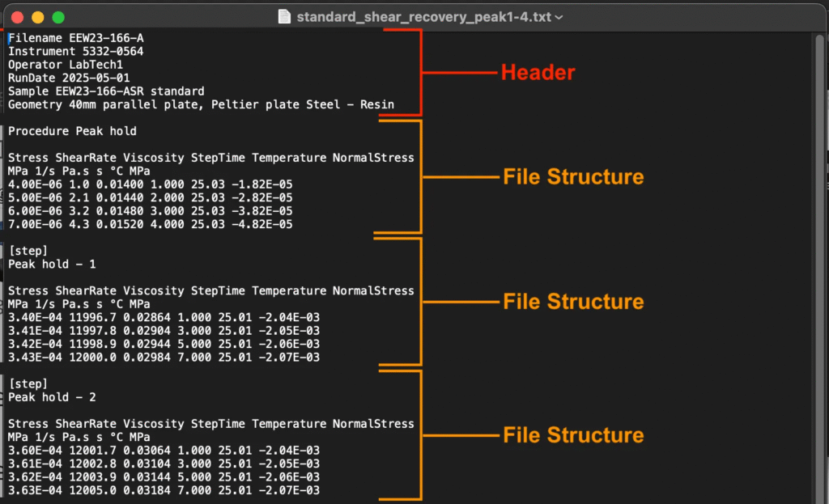This screenshot has width=829, height=504.
Task: Open the title bar filename dropdown chevron
Action: click(559, 17)
